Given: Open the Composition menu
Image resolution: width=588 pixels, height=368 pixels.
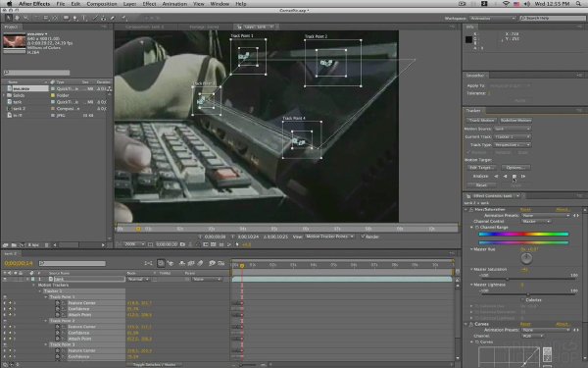Looking at the screenshot, I should [x=102, y=4].
